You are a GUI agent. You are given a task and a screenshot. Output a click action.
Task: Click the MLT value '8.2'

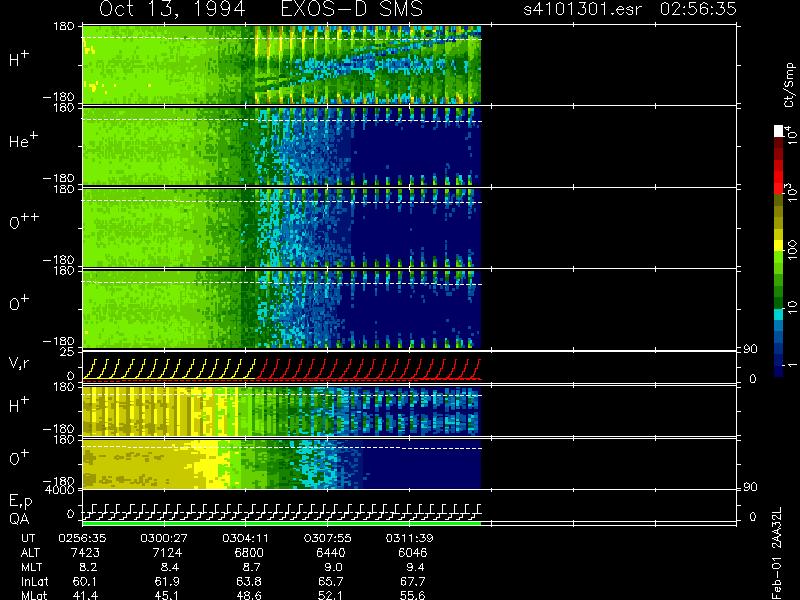[x=89, y=567]
